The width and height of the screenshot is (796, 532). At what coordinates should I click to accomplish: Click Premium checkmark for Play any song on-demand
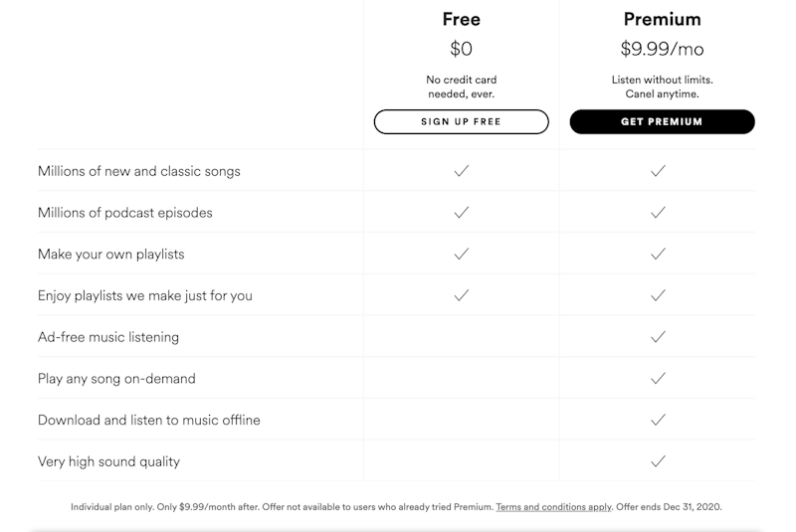(657, 379)
